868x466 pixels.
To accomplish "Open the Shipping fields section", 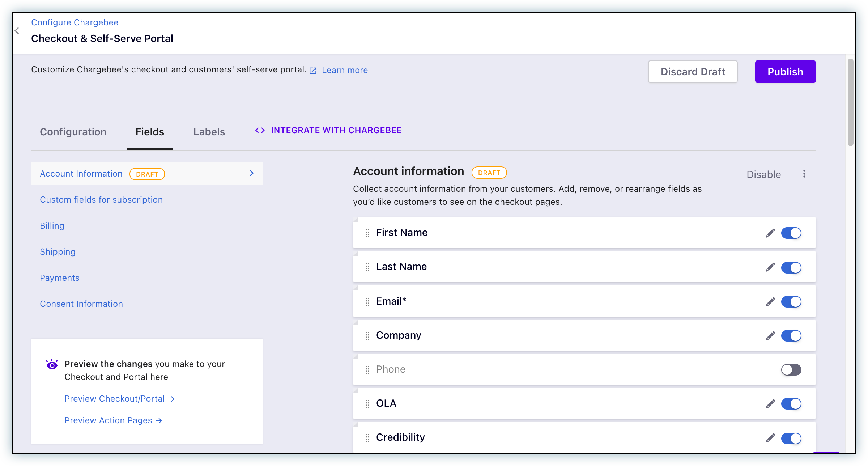I will coord(58,252).
